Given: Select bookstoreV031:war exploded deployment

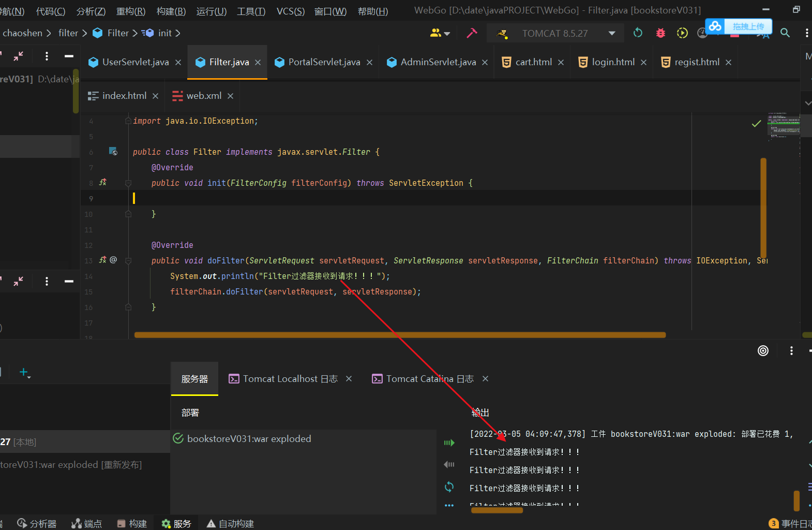Looking at the screenshot, I should coord(304,439).
